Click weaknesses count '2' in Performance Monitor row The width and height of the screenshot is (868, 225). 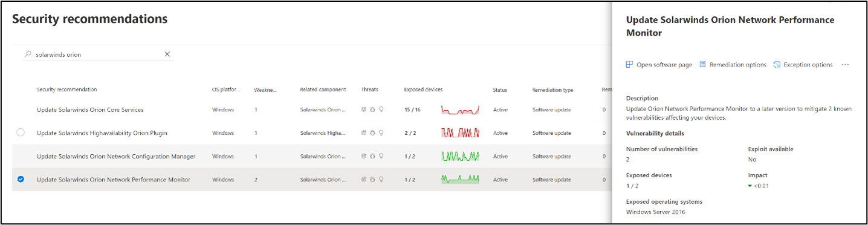tap(256, 180)
